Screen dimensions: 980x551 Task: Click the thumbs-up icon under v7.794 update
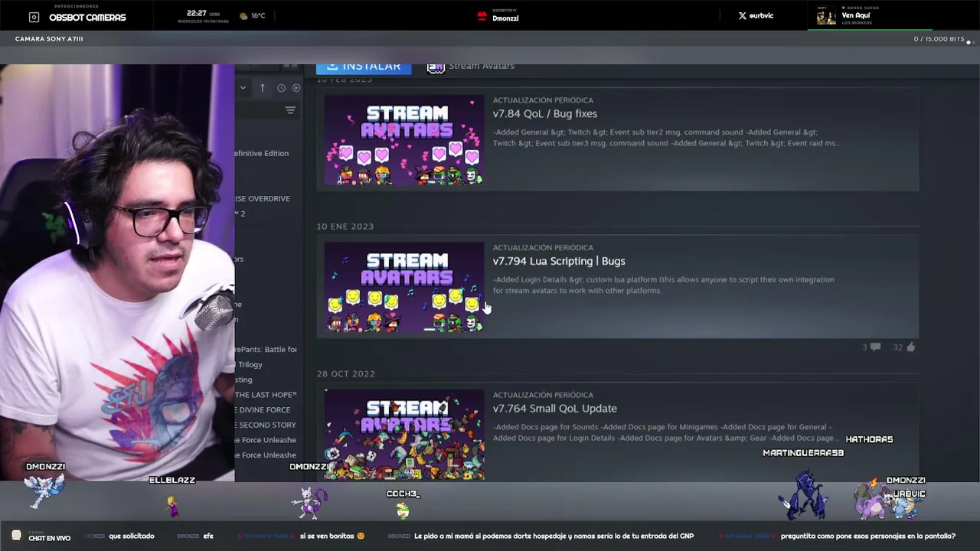point(910,347)
